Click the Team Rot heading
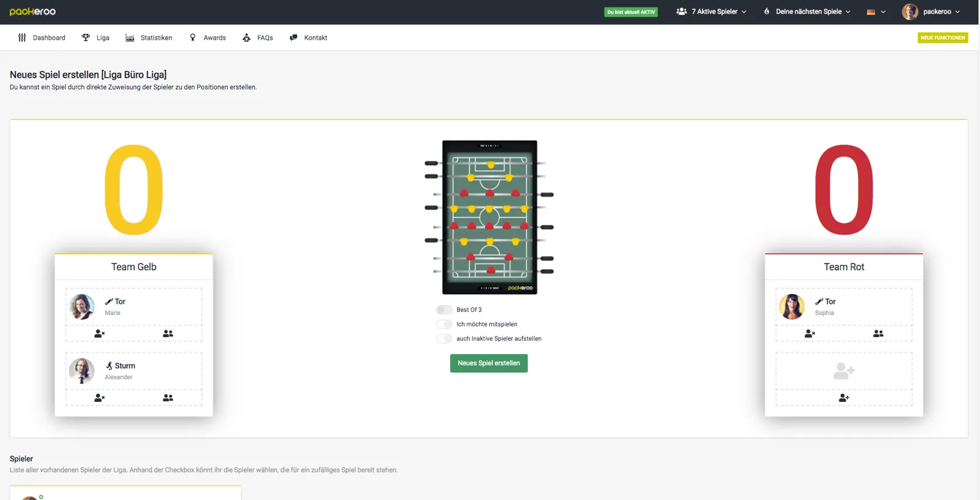 (x=844, y=267)
